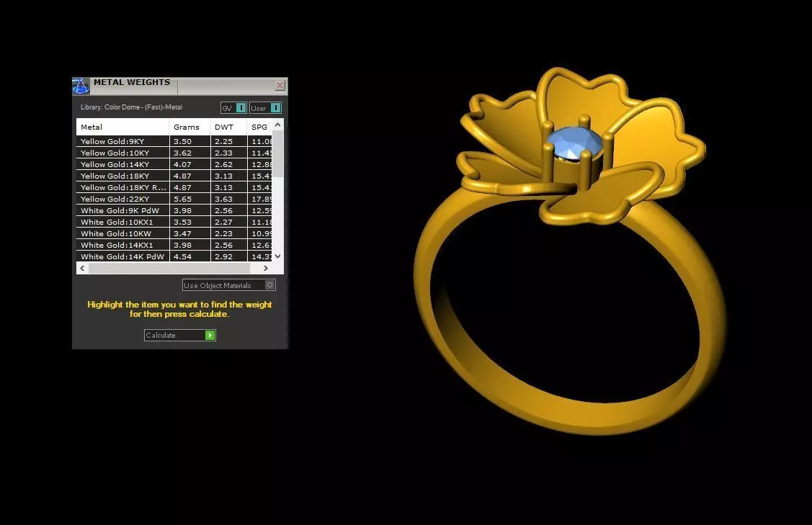Click the vertical scrollbar thumb
Viewport: 812px width, 525px height.
point(278,154)
